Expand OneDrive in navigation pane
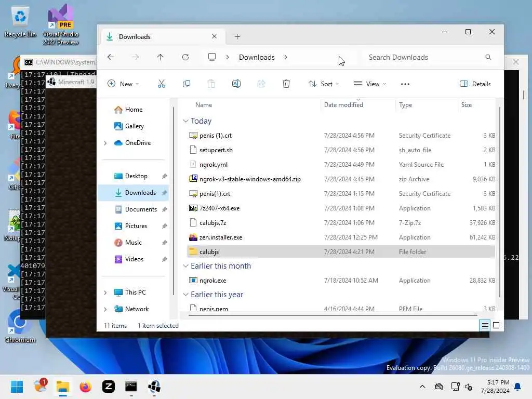 (105, 143)
